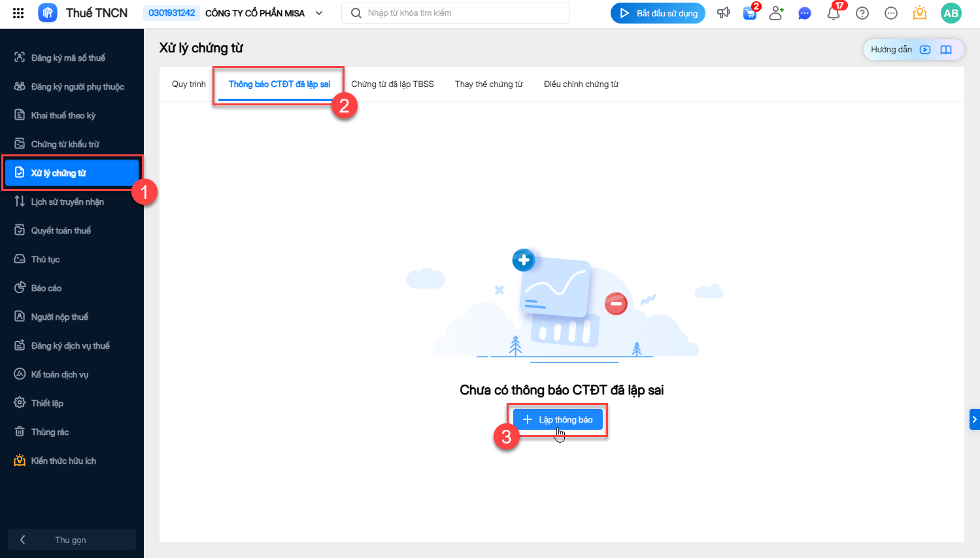Click CÔNG TY CỔ PHẦN MISA name
The height and width of the screenshot is (558, 980).
255,13
